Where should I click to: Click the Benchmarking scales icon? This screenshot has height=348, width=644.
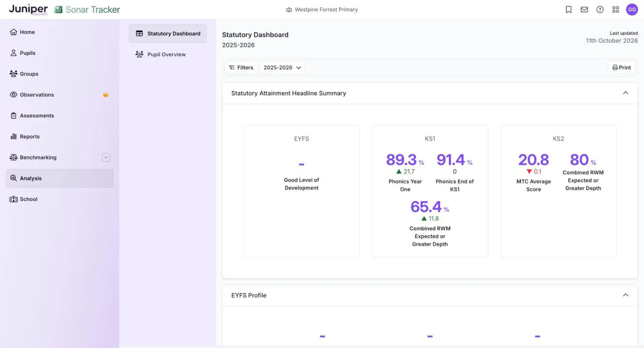click(x=13, y=157)
